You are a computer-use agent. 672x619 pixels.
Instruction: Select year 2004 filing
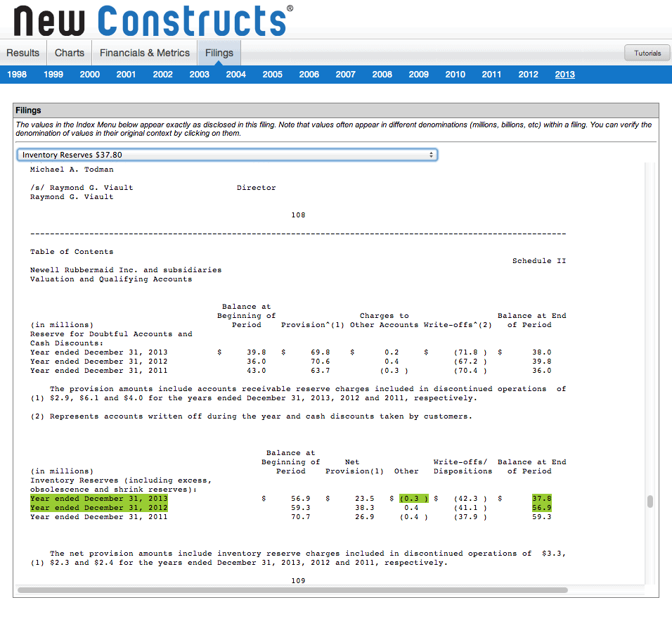(235, 75)
